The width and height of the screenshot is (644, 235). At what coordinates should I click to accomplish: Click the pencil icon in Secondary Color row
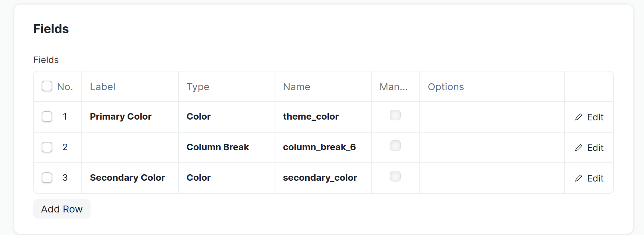[x=578, y=178]
